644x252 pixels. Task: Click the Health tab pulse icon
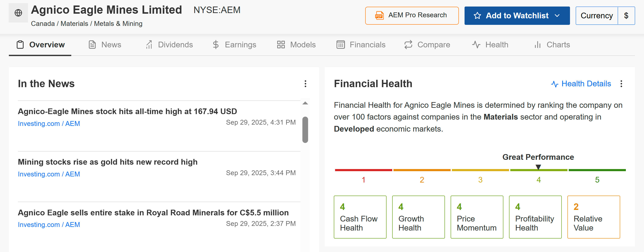coord(476,45)
